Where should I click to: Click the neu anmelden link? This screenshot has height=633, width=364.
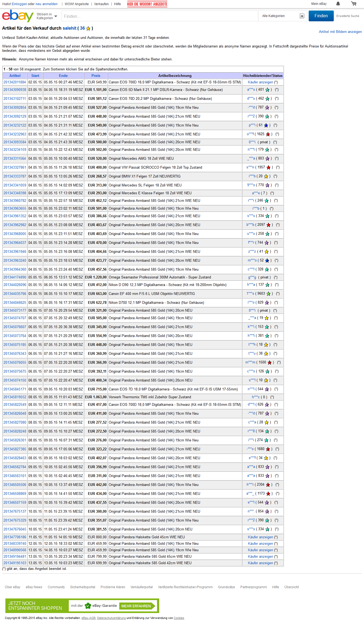46,4
